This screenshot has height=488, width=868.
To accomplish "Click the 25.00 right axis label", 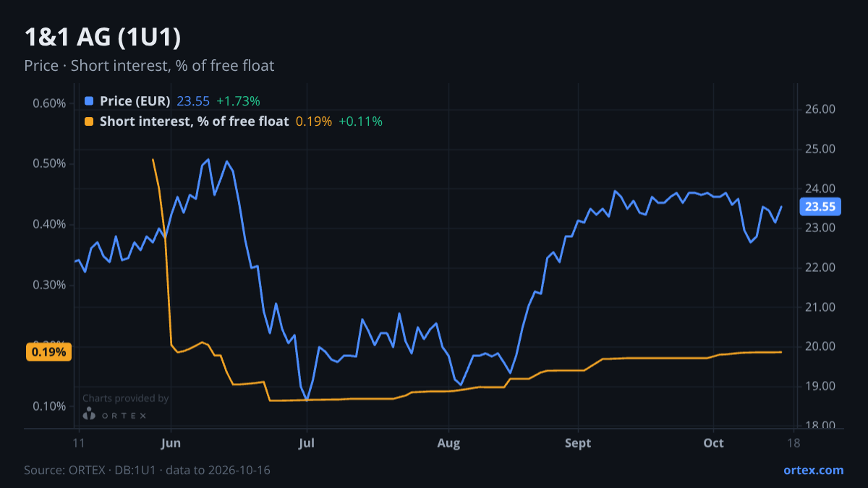I will click(x=820, y=149).
